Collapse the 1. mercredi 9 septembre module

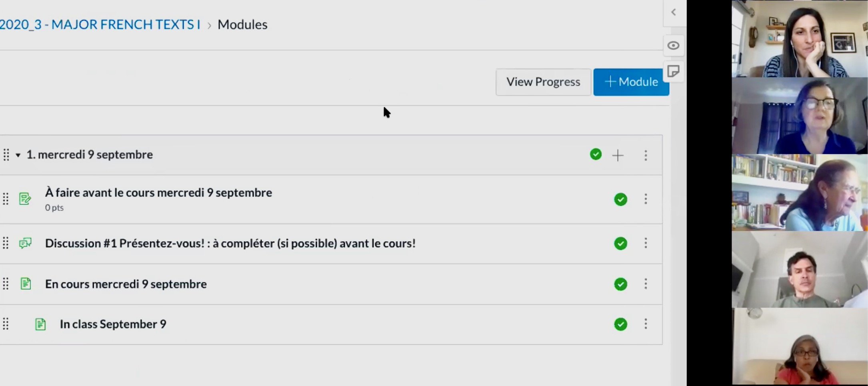pos(18,155)
